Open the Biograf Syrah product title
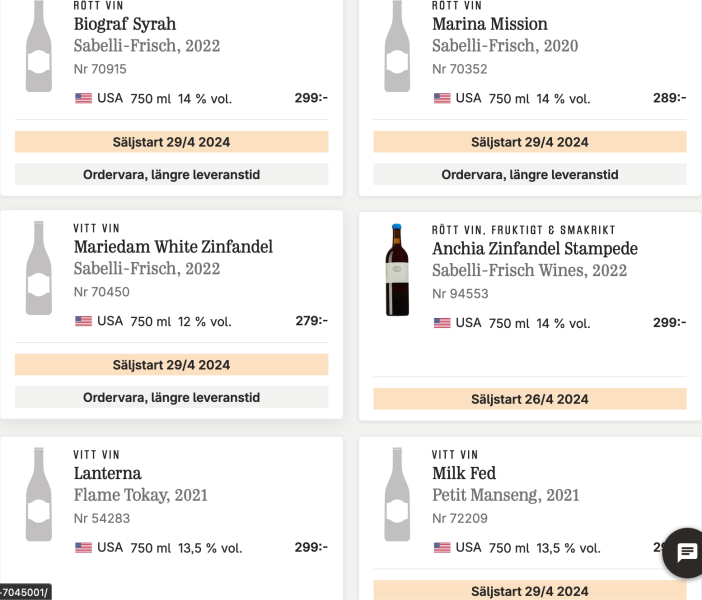Screen dimensions: 702x600 (x=124, y=24)
